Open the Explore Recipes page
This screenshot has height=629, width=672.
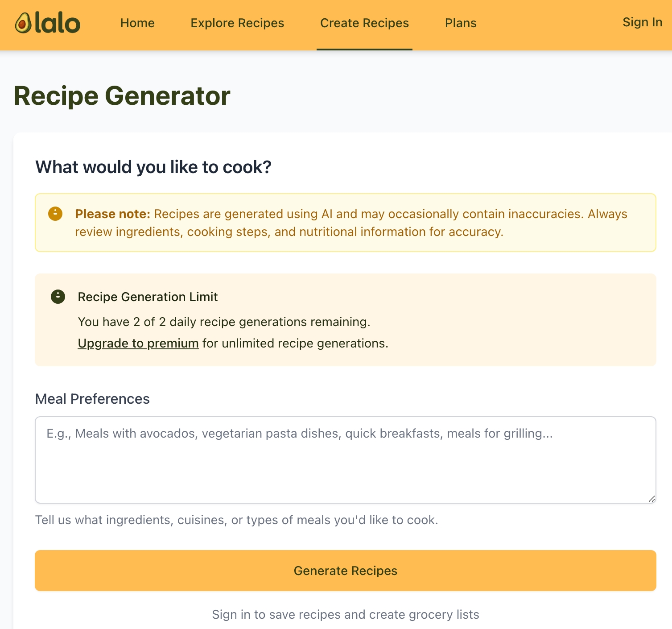coord(237,23)
